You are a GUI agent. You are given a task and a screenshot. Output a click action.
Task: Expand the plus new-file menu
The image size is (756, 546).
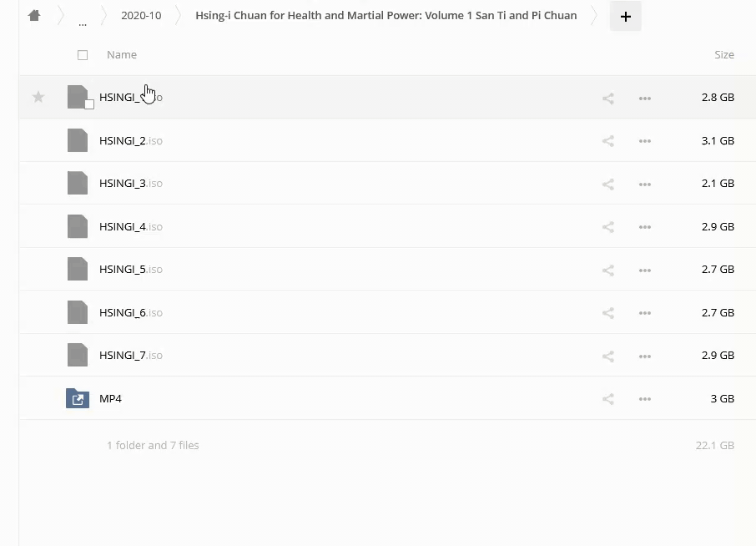click(626, 16)
